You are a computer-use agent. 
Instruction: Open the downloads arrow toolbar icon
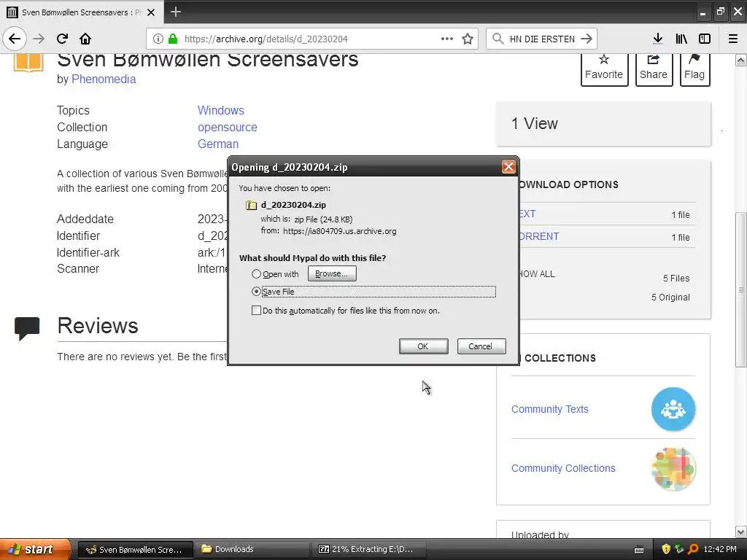[658, 39]
